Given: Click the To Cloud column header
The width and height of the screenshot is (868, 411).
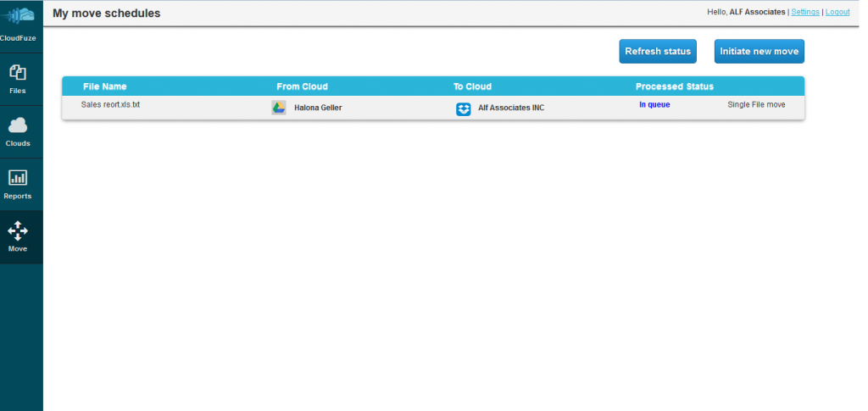Looking at the screenshot, I should click(472, 86).
